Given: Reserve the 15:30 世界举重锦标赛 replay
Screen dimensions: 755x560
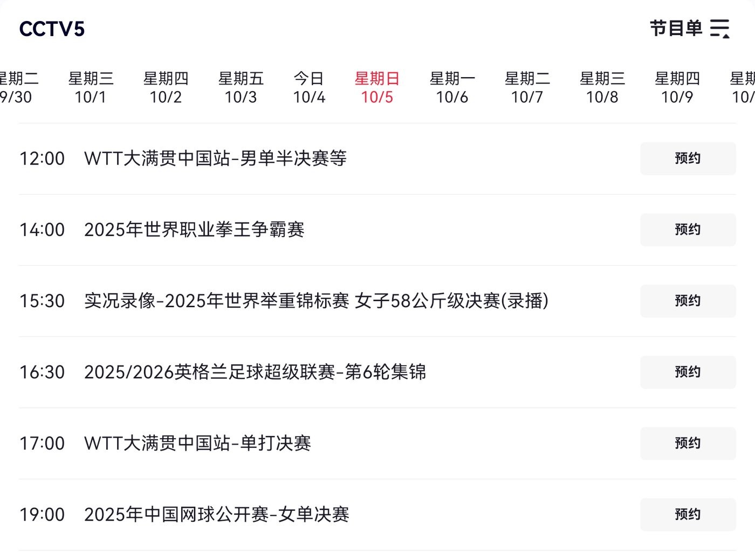Looking at the screenshot, I should pyautogui.click(x=688, y=301).
